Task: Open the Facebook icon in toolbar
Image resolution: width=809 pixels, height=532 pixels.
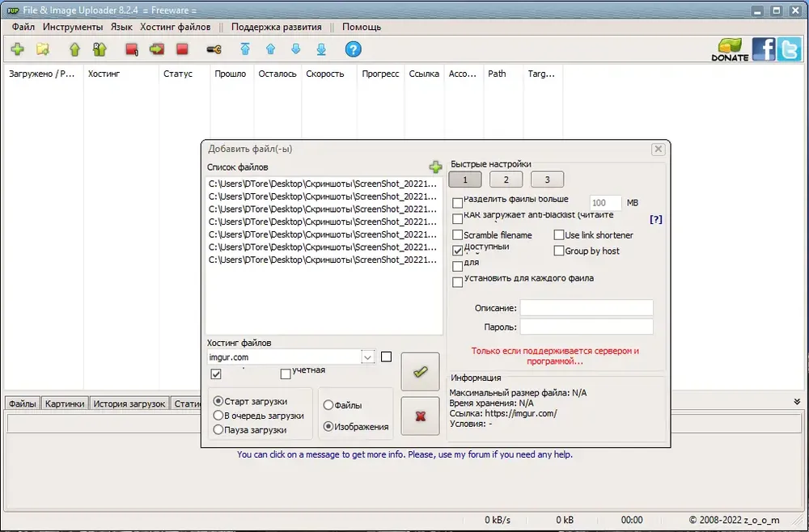Action: pos(764,50)
